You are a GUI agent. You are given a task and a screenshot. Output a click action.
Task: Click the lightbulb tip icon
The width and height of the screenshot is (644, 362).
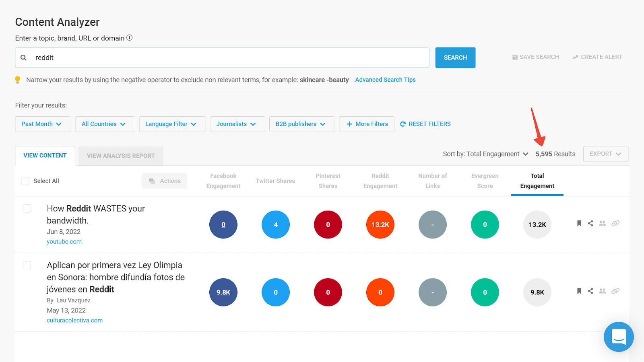(x=18, y=80)
